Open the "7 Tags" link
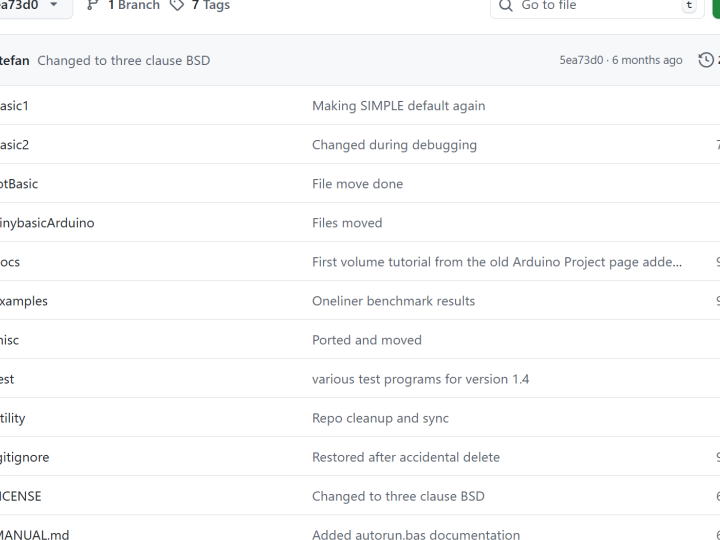 210,5
